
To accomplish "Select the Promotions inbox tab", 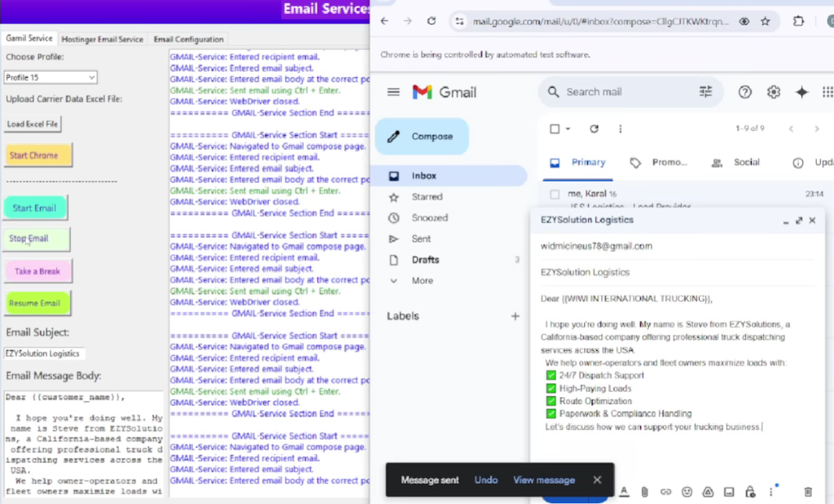I will (x=658, y=163).
